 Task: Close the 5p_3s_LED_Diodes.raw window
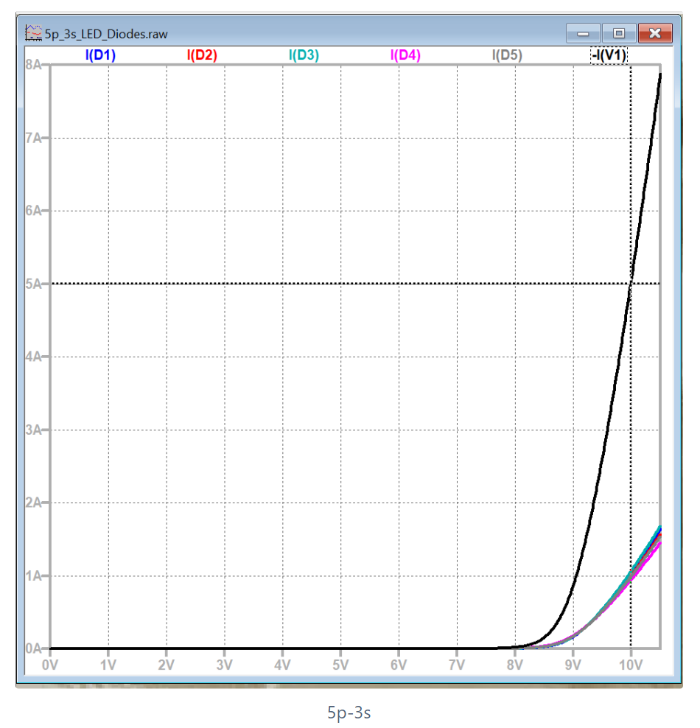click(x=655, y=33)
